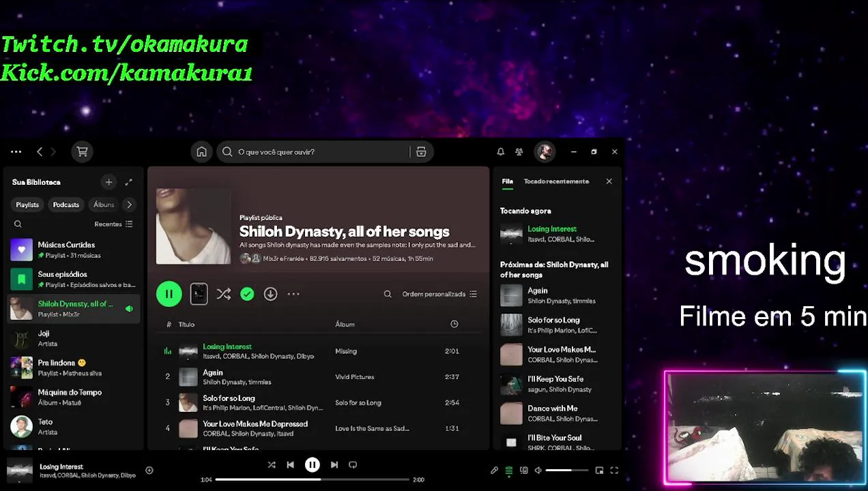Open artist Joji in library
Viewport: 868px width, 491px height.
click(x=73, y=338)
